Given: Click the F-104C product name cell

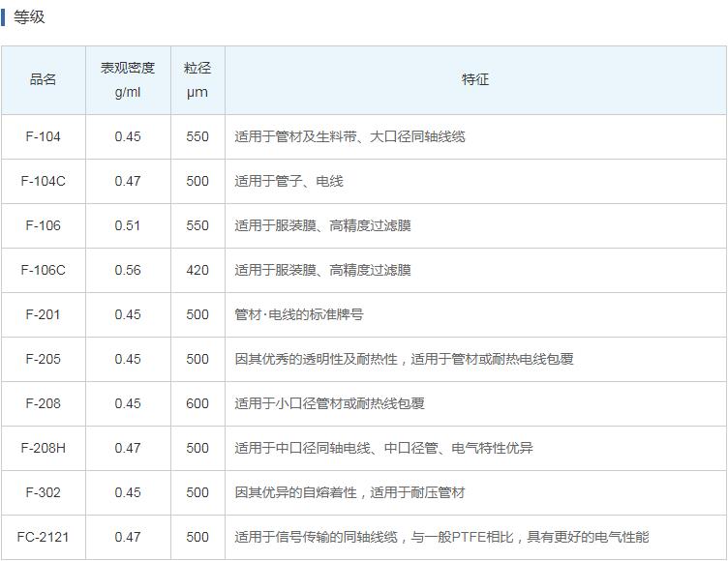Looking at the screenshot, I should tap(44, 181).
